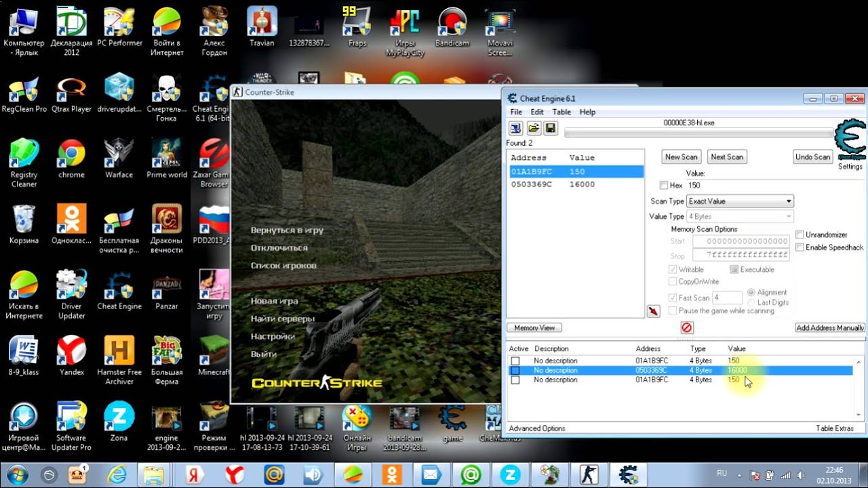Open the Travian desktop icon

pos(262,26)
